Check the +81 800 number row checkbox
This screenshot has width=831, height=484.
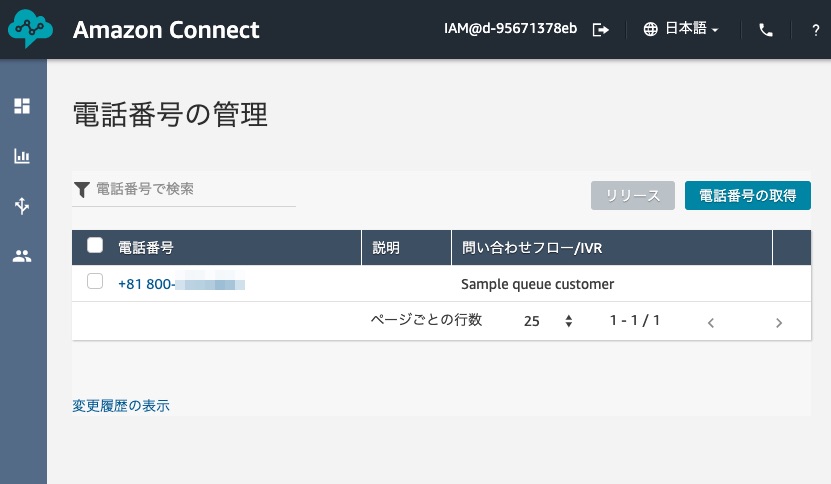(95, 281)
